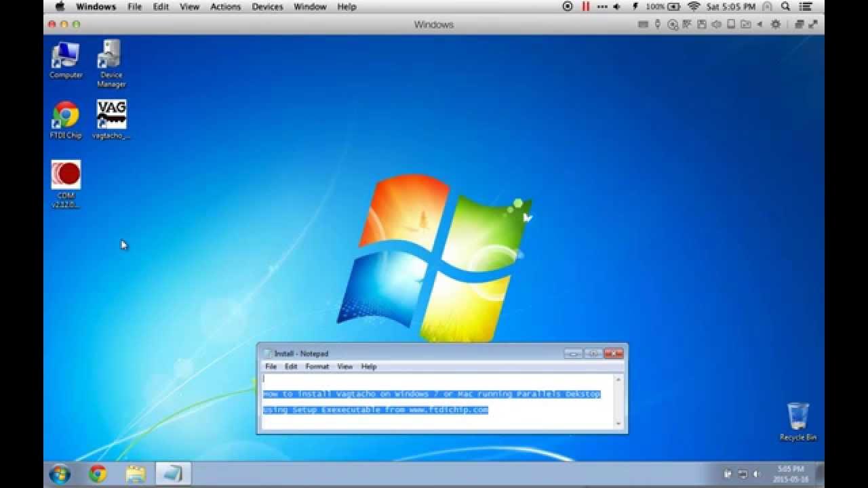This screenshot has height=488, width=868.
Task: Click the Notepad scrollbar down arrow
Action: coord(618,424)
